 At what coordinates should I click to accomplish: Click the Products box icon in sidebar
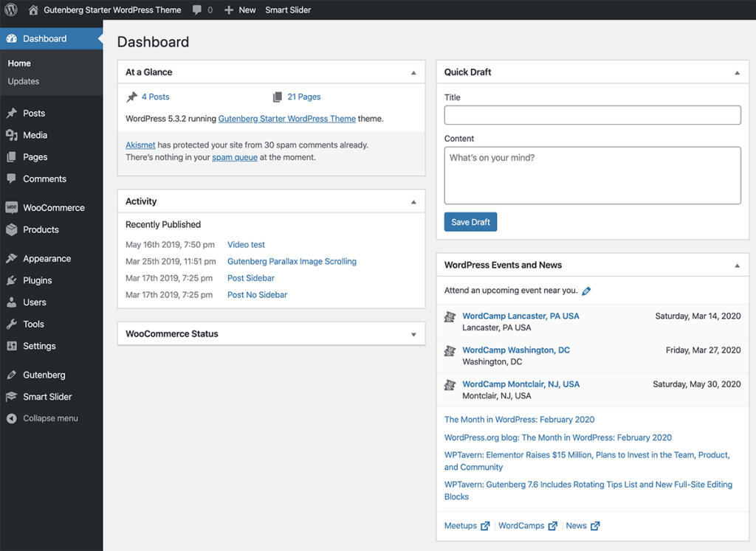12,229
